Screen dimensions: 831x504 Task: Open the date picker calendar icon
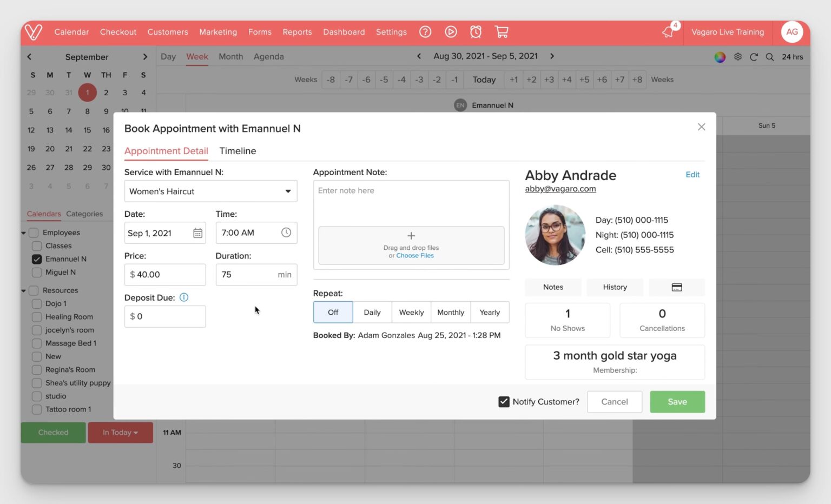coord(197,233)
